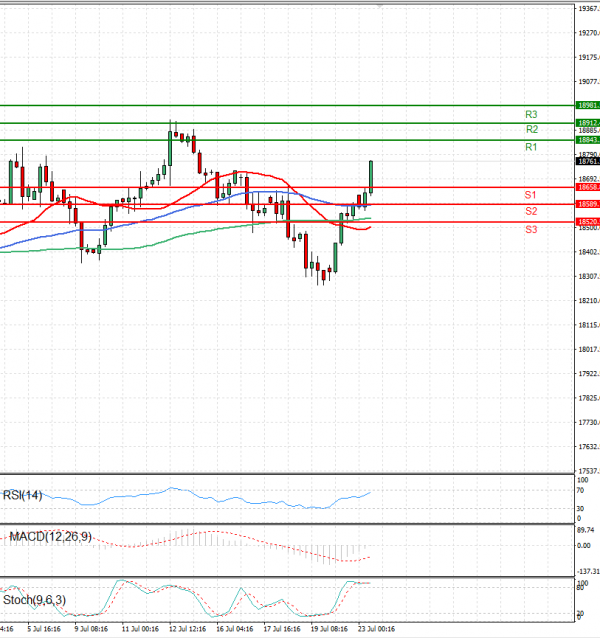Click the 18115 price axis value
600x638 pixels.
[x=589, y=325]
